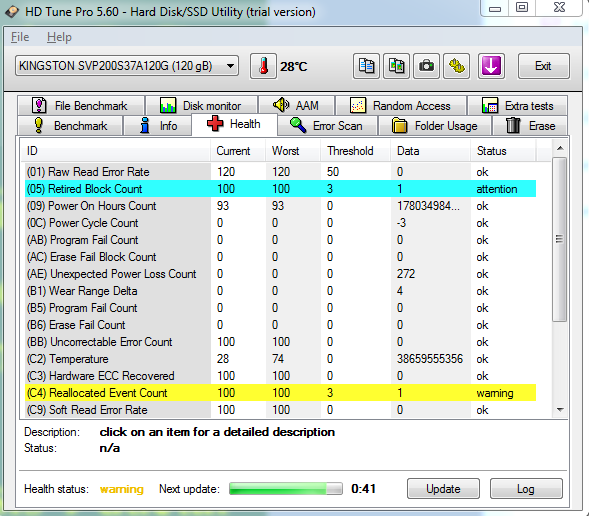
Task: Click the copy info to clipboard icon
Action: pyautogui.click(x=366, y=66)
